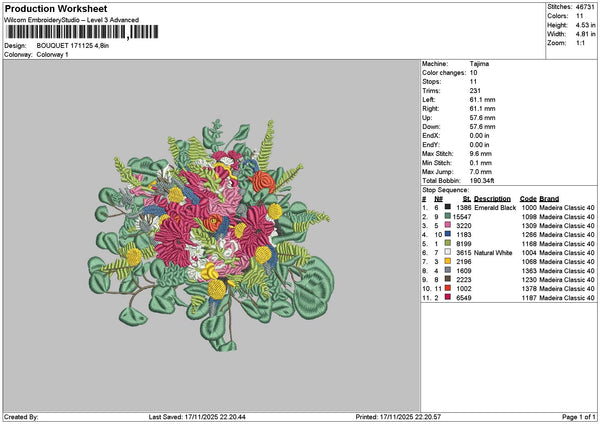Click the Description column header
This screenshot has width=600, height=424.
click(x=492, y=199)
